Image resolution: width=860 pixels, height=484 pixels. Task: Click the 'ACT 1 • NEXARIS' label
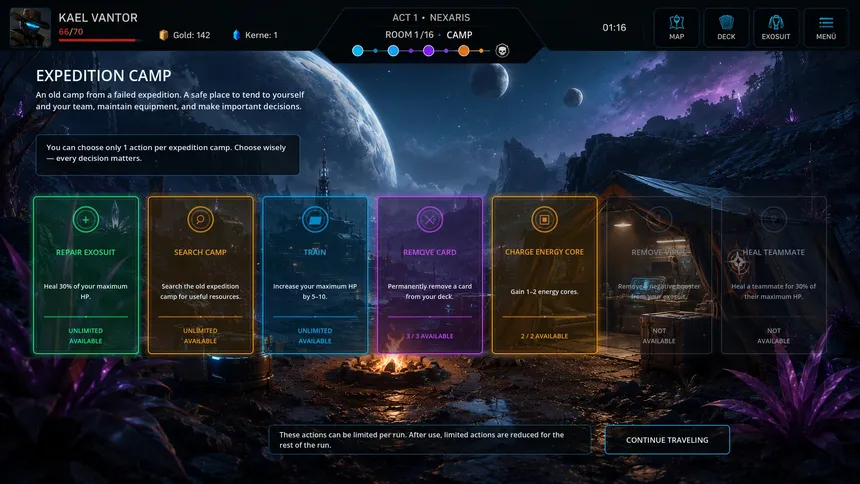431,18
